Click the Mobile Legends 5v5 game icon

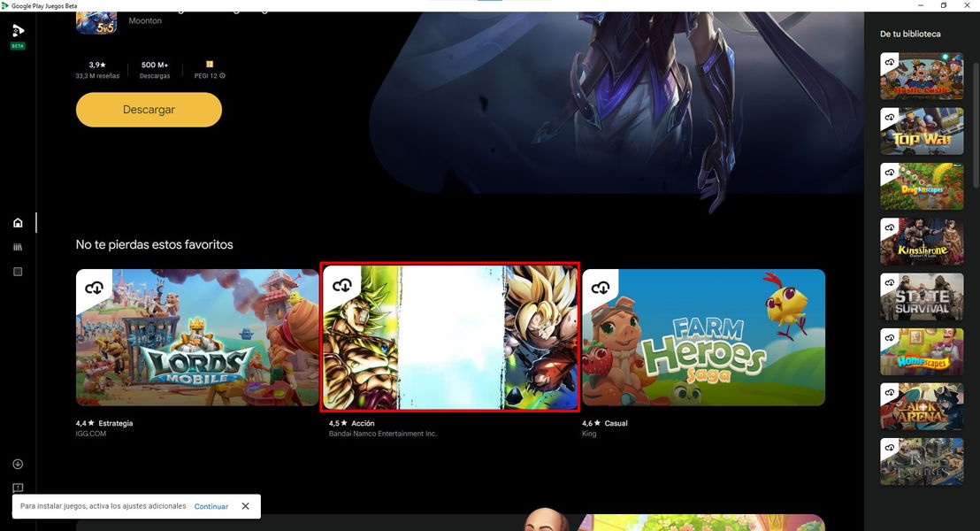(96, 23)
